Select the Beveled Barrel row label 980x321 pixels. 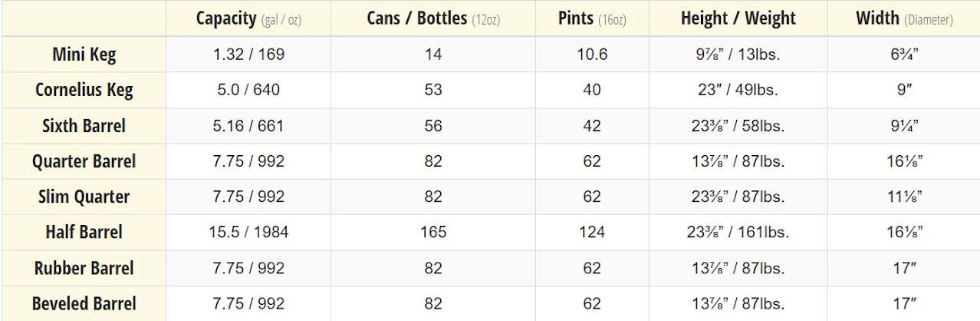[x=84, y=303]
